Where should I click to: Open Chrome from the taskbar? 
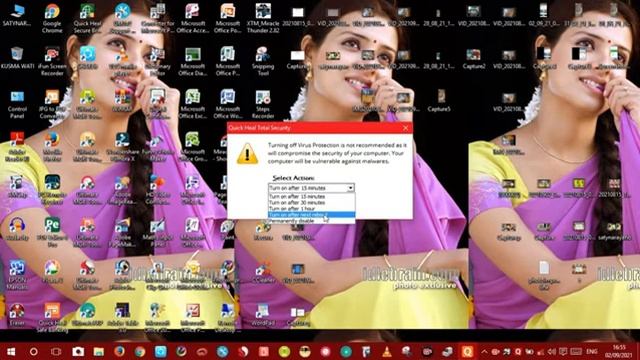[x=140, y=351]
